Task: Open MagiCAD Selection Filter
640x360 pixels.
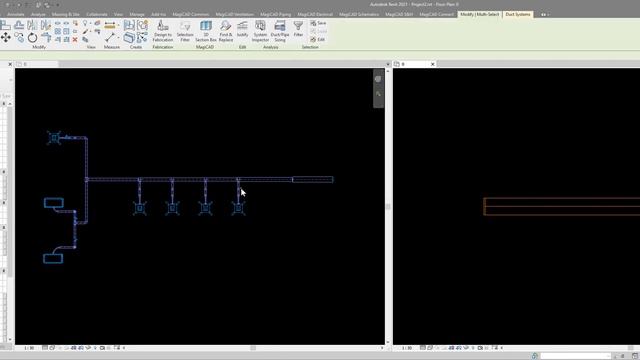Action: point(185,31)
